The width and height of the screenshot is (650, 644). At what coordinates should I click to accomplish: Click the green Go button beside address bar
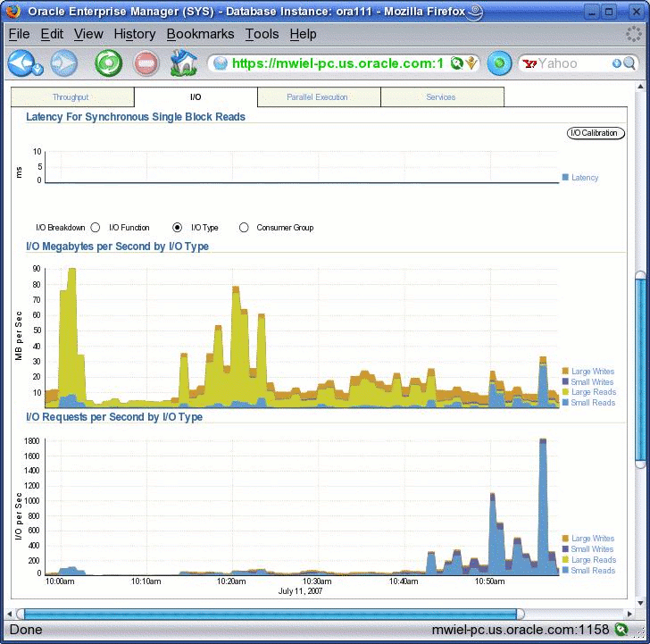pyautogui.click(x=499, y=63)
